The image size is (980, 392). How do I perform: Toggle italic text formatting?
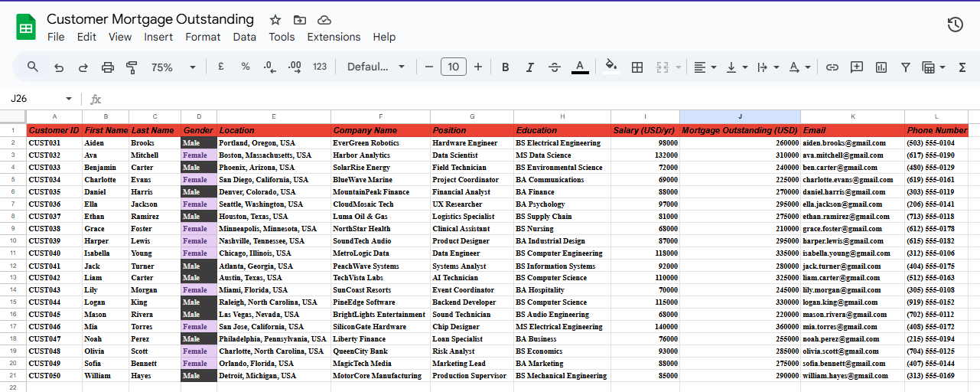530,67
